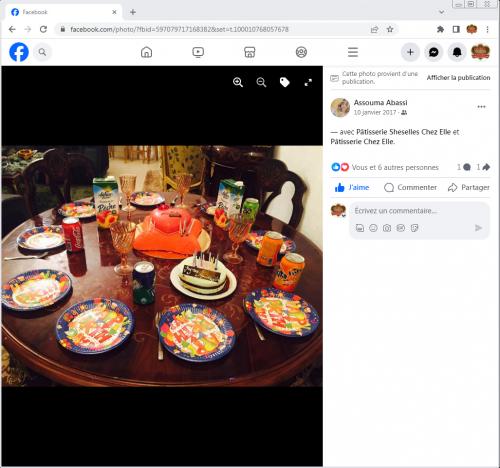Share this page from address bar icon
This screenshot has height=468, width=500.
pos(374,29)
